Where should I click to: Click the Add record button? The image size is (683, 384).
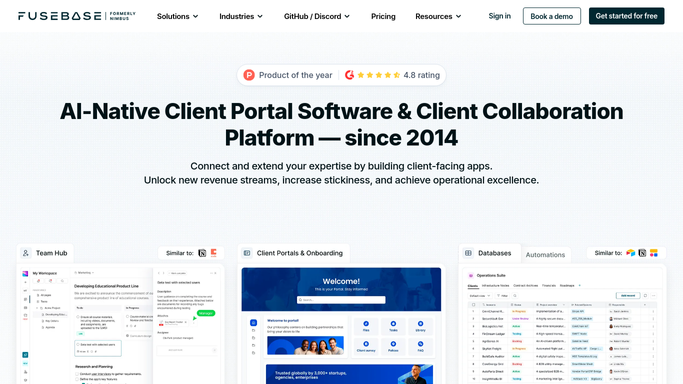tap(628, 296)
